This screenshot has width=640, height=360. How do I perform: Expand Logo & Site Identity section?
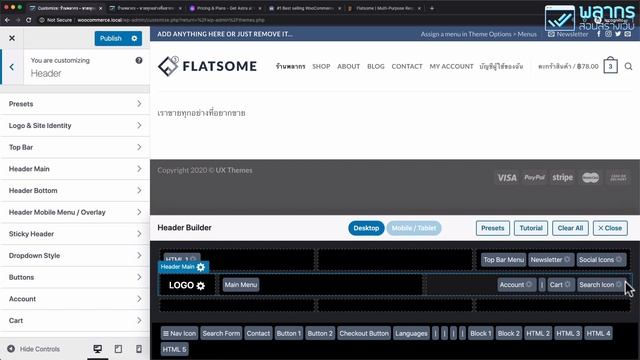pyautogui.click(x=75, y=126)
